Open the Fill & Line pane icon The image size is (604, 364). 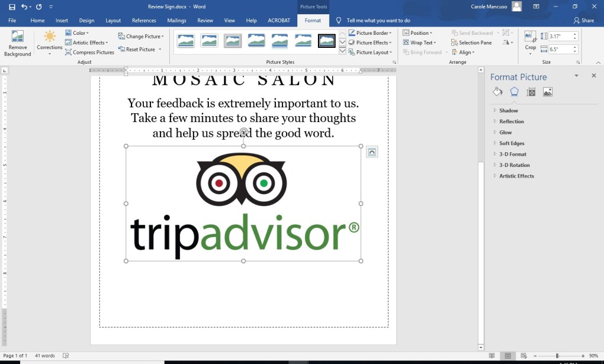pyautogui.click(x=497, y=92)
